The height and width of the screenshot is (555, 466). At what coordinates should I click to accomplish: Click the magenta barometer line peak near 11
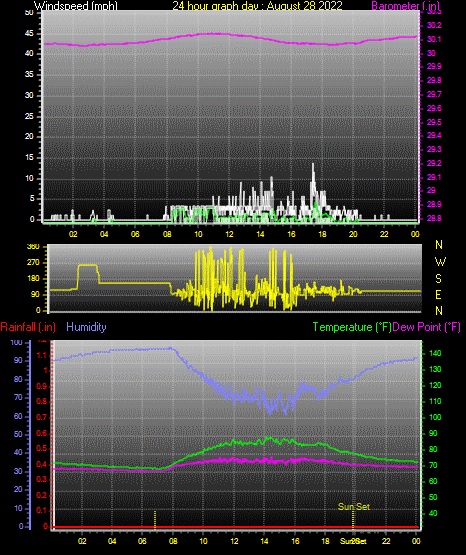(x=212, y=34)
